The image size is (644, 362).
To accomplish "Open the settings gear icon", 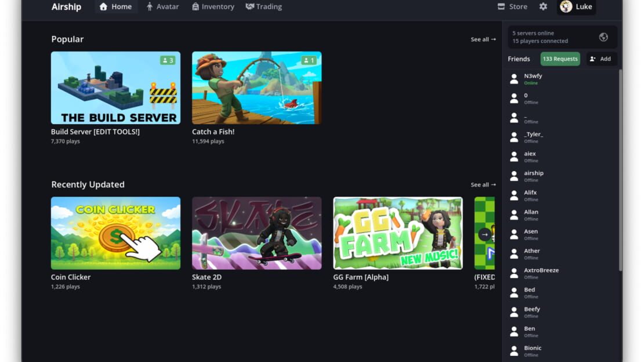I will pos(543,6).
